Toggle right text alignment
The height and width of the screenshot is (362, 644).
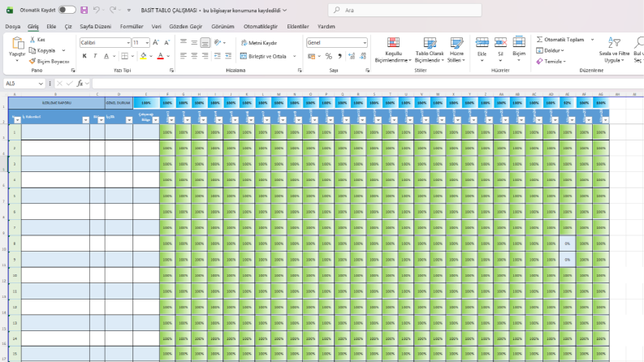click(x=205, y=56)
